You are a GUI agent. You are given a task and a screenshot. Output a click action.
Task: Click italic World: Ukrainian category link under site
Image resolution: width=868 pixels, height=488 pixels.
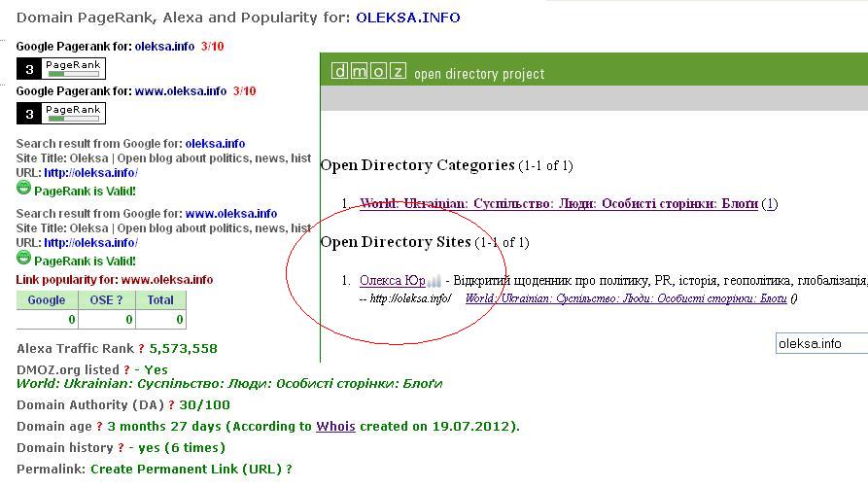pyautogui.click(x=626, y=298)
